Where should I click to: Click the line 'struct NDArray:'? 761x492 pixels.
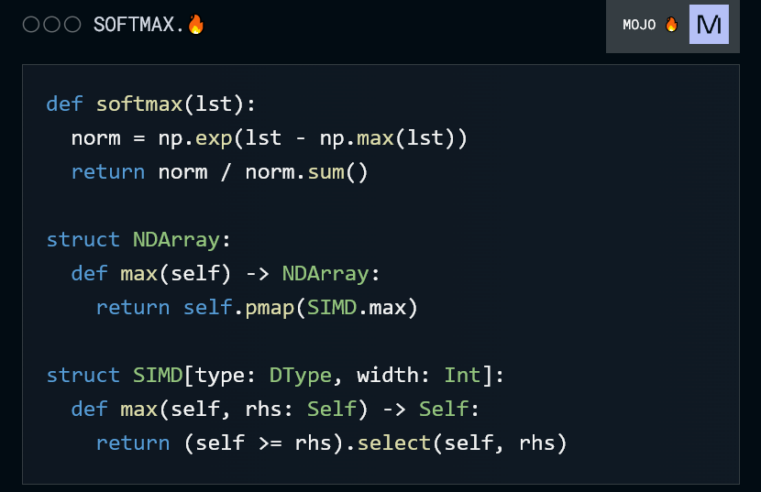[x=138, y=240]
